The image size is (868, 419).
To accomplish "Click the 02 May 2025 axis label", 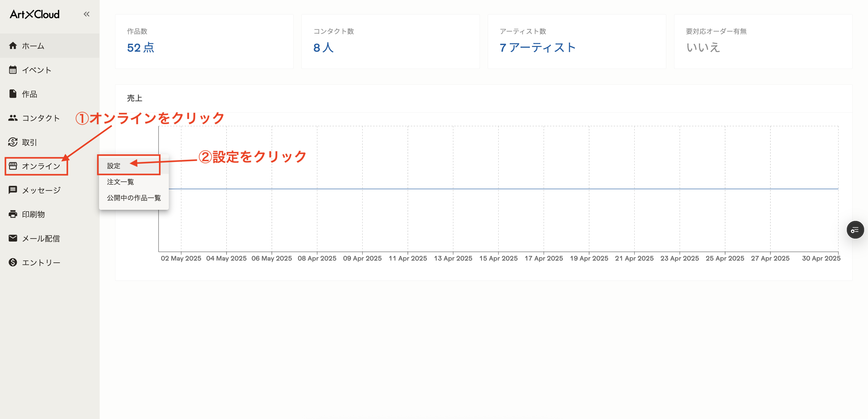I will coord(181,258).
